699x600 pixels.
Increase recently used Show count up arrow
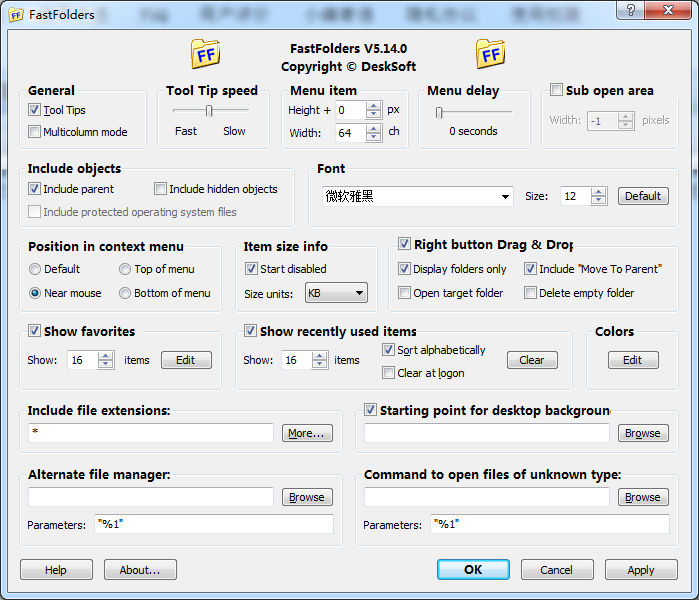pos(319,356)
